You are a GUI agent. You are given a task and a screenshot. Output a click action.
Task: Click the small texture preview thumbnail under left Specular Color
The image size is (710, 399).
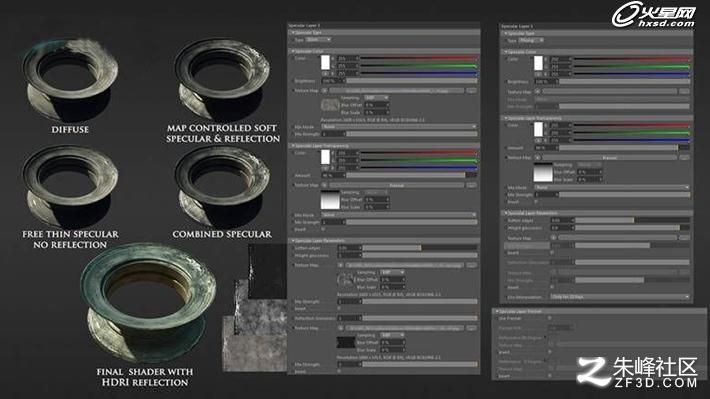pos(330,106)
